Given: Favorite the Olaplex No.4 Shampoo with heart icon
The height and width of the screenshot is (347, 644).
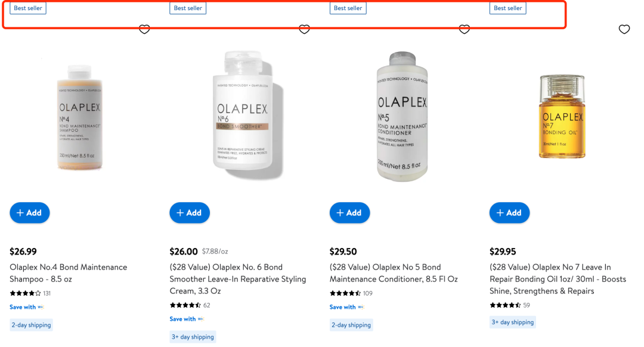Looking at the screenshot, I should click(x=144, y=29).
